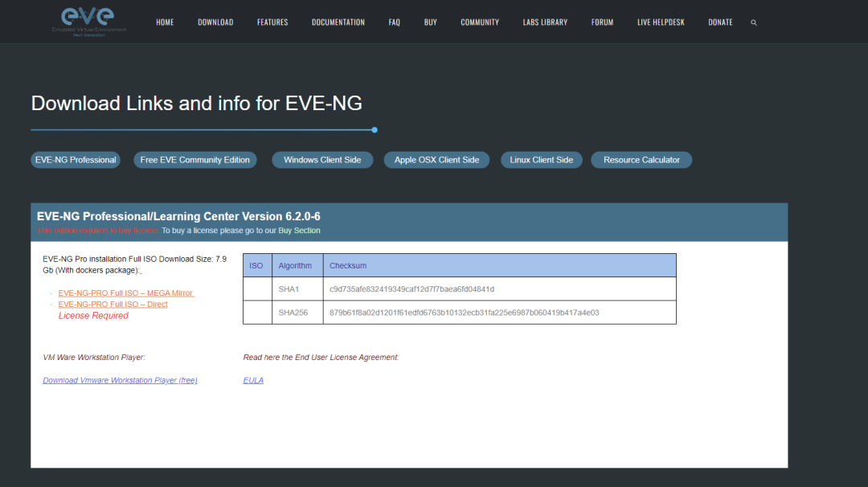Image resolution: width=868 pixels, height=487 pixels.
Task: Download EVE-NG-PRO Full ISO Direct
Action: point(113,305)
